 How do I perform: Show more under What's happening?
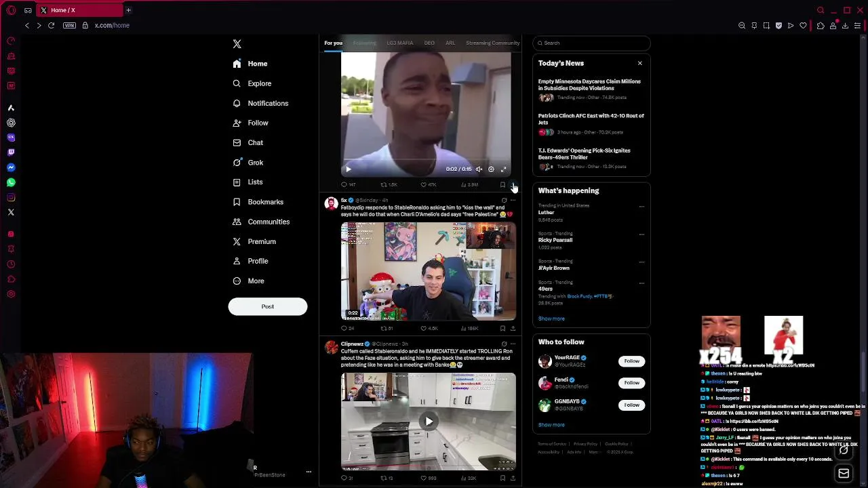pos(551,319)
